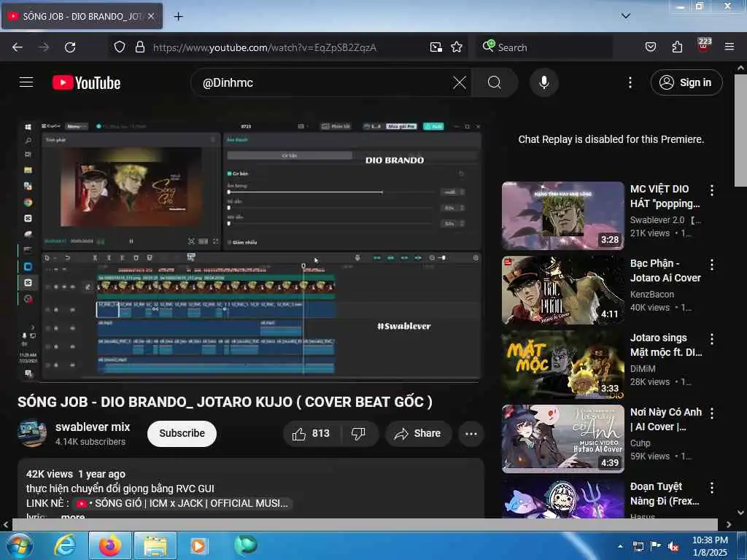Open Nơi Này Có Anh thumbnail
This screenshot has width=747, height=560.
tap(562, 438)
